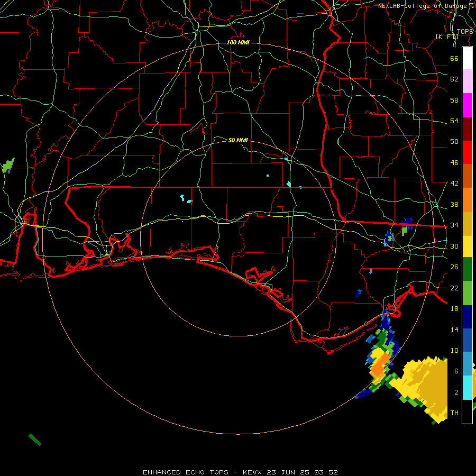Click the 22 legend value
This screenshot has height=476, width=476.
454,288
